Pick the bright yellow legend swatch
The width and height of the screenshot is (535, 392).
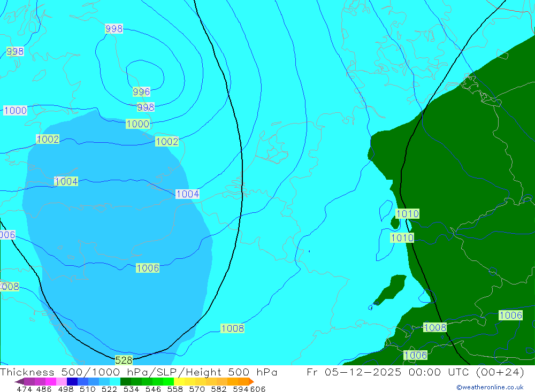coord(179,381)
